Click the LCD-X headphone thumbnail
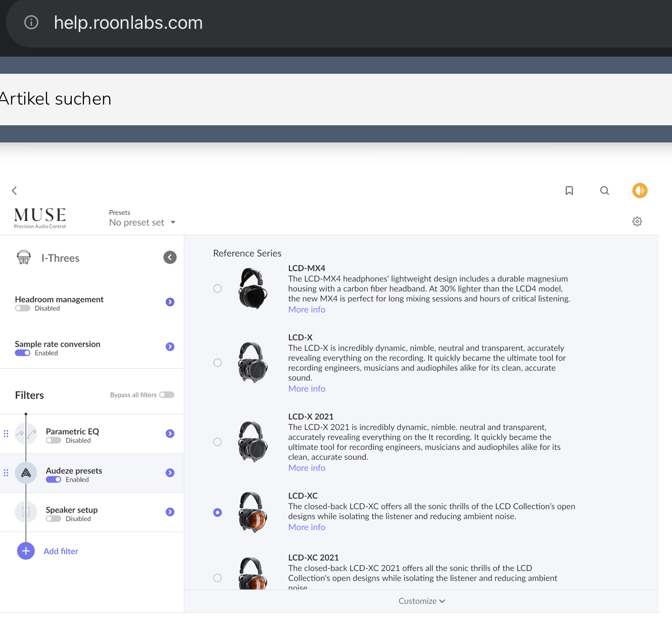The height and width of the screenshot is (636, 672). click(253, 363)
